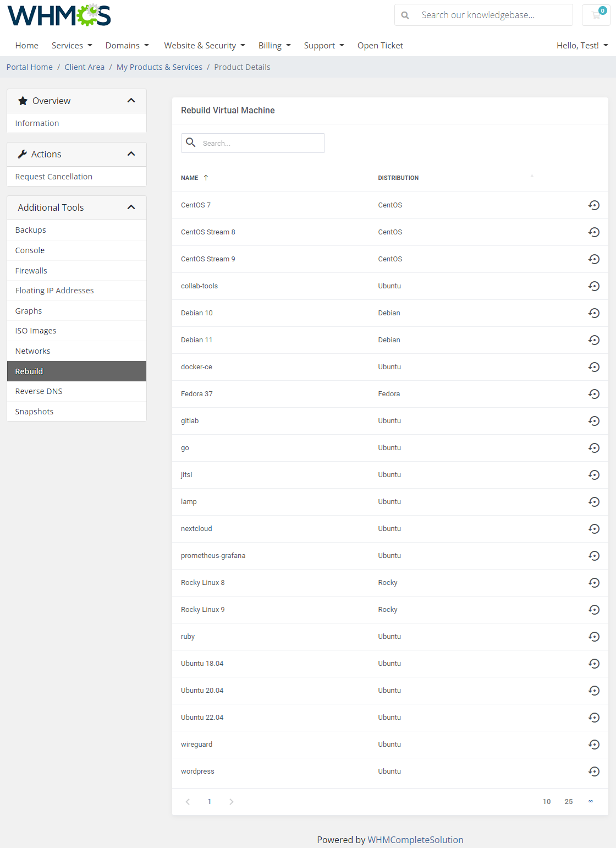Open the Hello, Test! account dropdown
The height and width of the screenshot is (848, 616).
582,46
